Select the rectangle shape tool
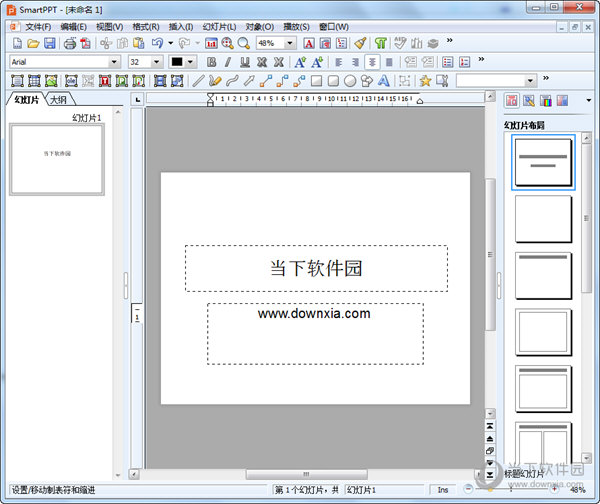 pos(316,81)
